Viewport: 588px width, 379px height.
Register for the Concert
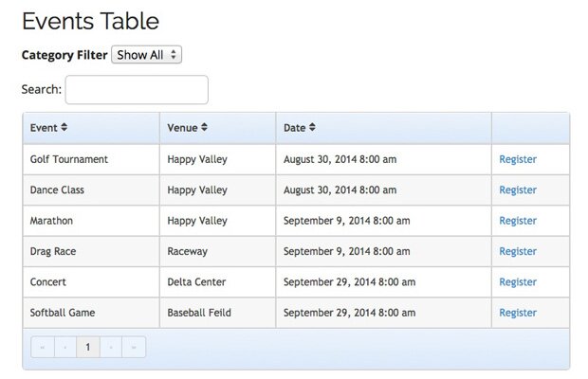pos(518,281)
